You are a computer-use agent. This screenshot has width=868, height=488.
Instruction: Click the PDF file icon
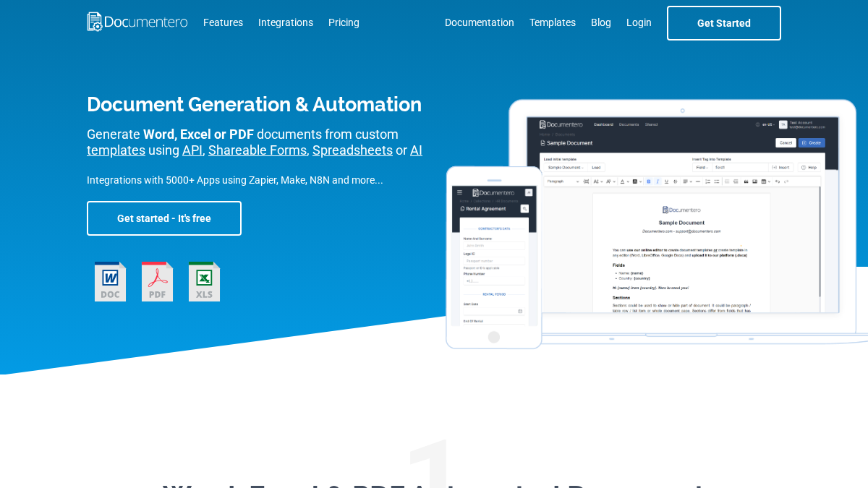click(157, 281)
